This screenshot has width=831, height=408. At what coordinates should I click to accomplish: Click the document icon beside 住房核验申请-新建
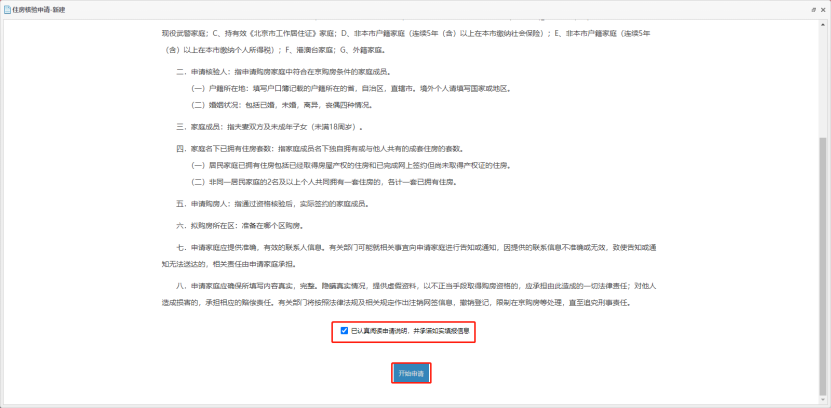(7, 10)
